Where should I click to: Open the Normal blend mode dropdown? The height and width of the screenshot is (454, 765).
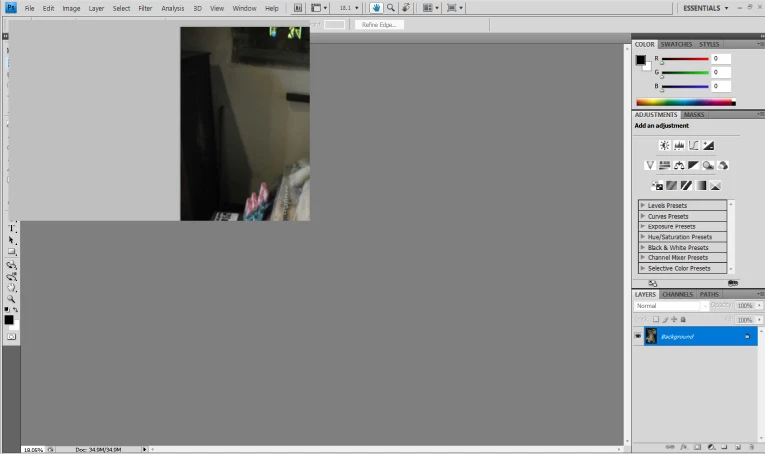(x=671, y=306)
